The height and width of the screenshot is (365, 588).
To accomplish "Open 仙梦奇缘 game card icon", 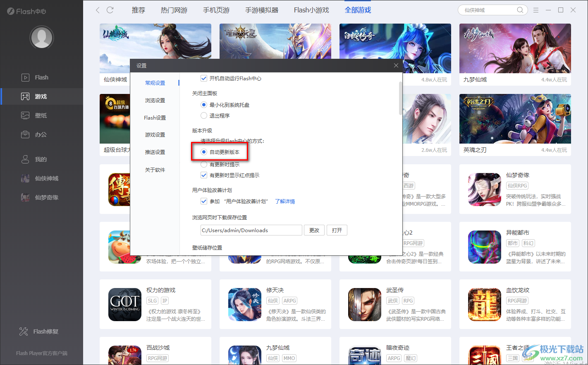I will tap(485, 190).
